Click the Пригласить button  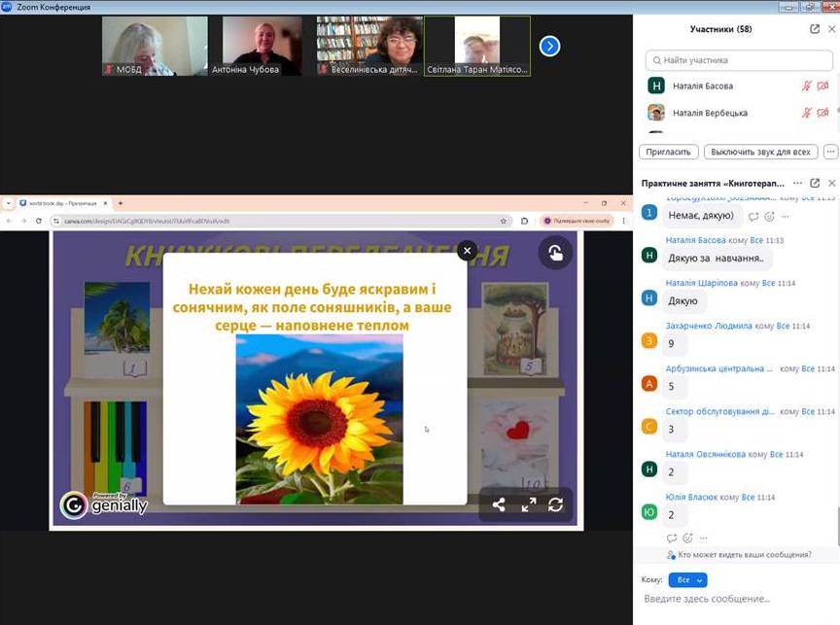668,152
